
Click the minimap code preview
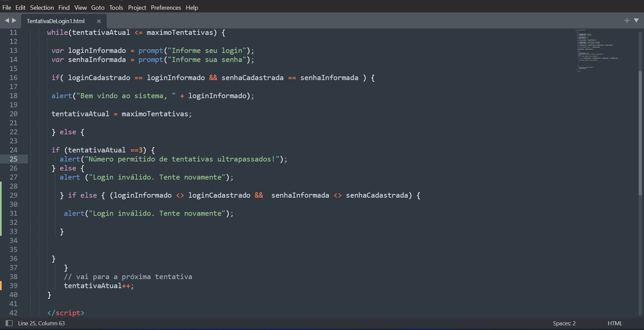point(597,50)
